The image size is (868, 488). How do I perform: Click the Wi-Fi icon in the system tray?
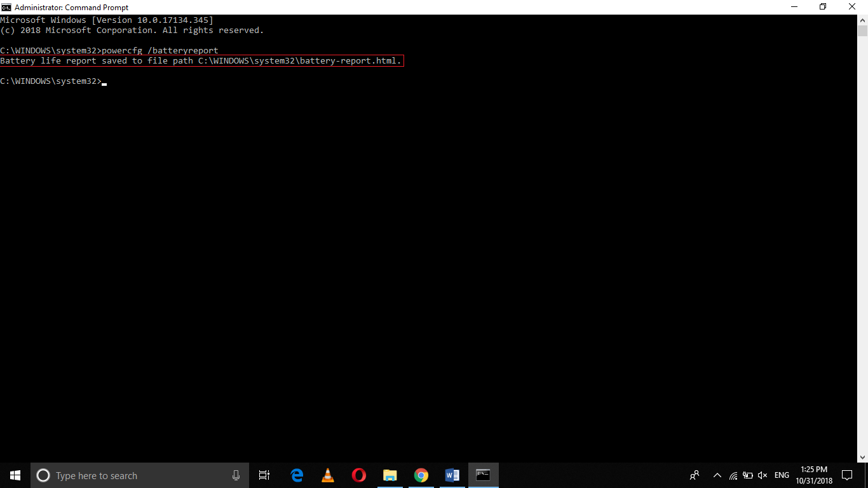coord(732,475)
